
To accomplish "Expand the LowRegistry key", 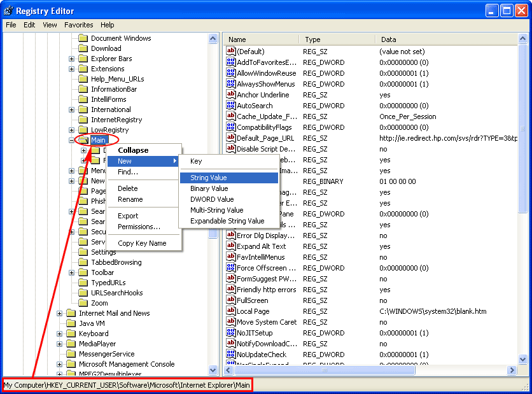I will pyautogui.click(x=71, y=130).
